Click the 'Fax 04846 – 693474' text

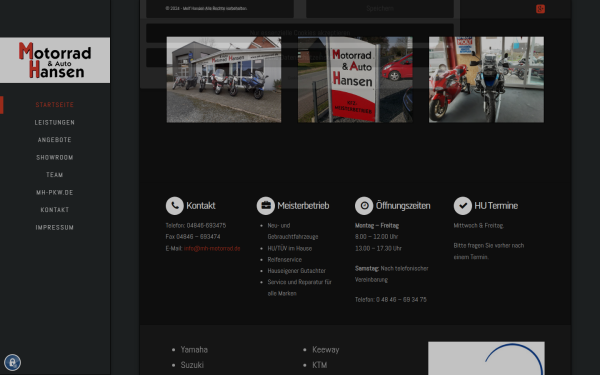(193, 236)
